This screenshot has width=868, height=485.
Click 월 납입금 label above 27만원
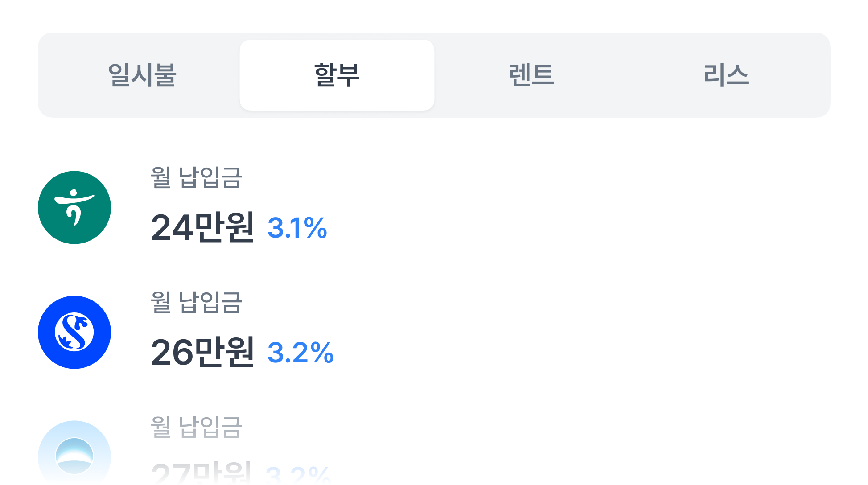(x=196, y=427)
